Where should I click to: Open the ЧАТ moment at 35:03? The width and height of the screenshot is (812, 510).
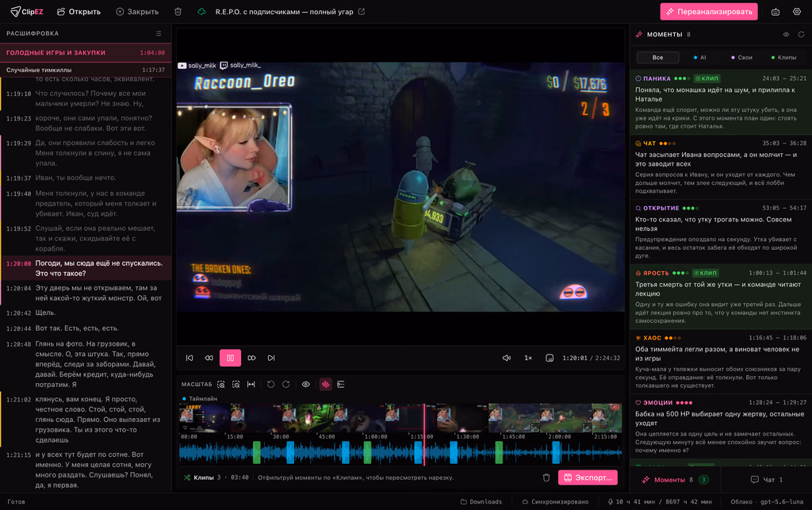pyautogui.click(x=721, y=167)
